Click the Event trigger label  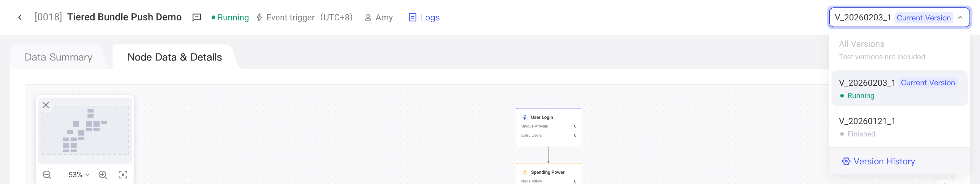[x=290, y=18]
